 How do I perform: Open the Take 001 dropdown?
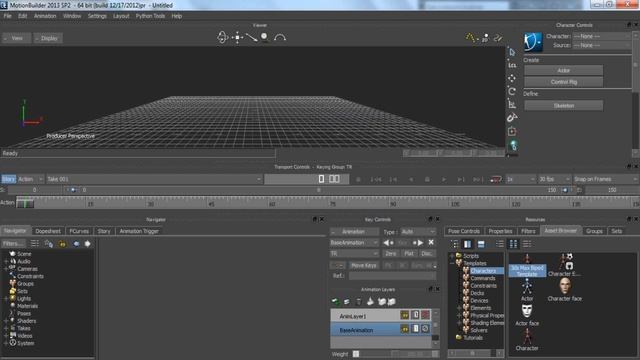(153, 179)
